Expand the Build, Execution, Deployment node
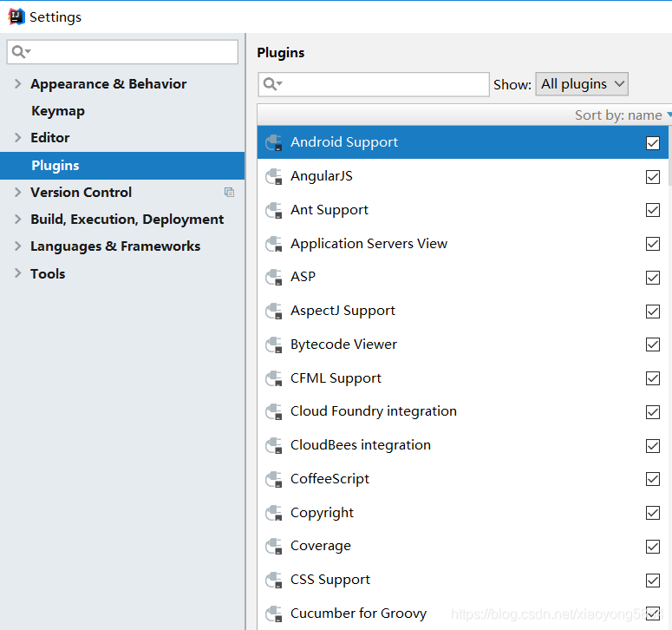 click(18, 220)
